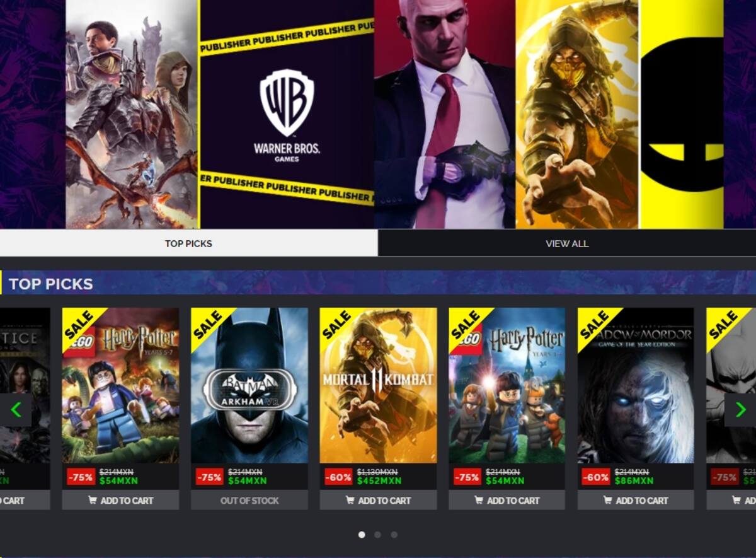This screenshot has height=558, width=756.
Task: Open LEGO Harry Potter Years 5-7 cover
Action: (x=120, y=385)
